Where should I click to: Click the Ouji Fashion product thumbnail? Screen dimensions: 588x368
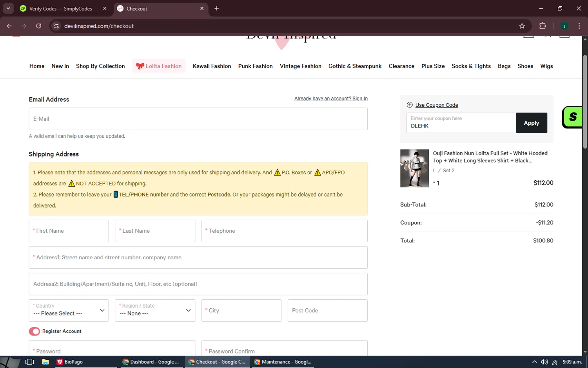coord(414,168)
